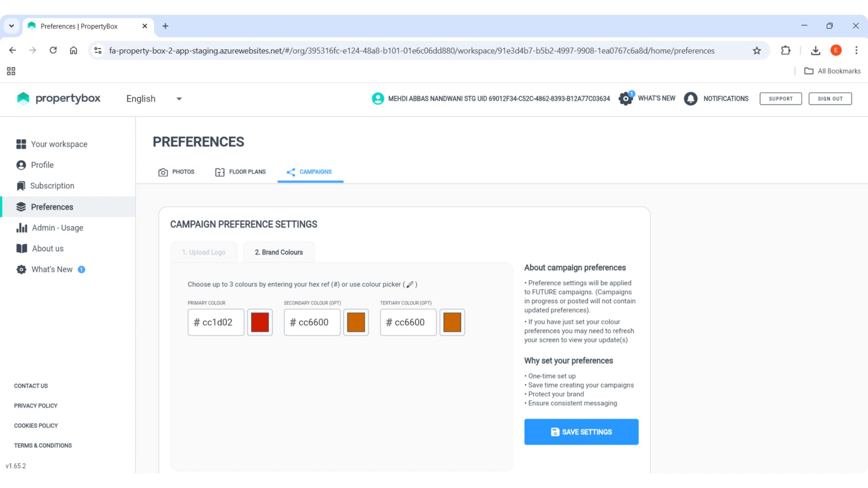The height and width of the screenshot is (488, 868).
Task: Open Admin - Usage bar chart icon
Action: tap(22, 228)
